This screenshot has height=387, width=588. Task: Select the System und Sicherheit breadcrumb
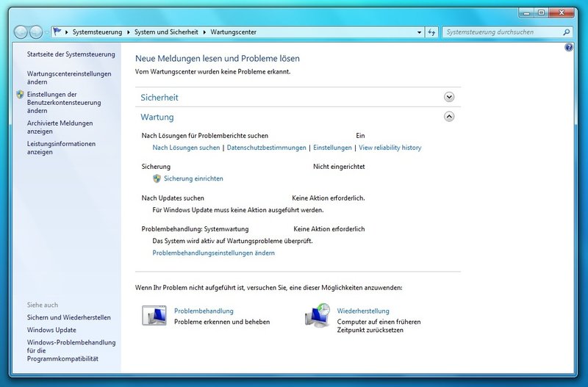167,32
